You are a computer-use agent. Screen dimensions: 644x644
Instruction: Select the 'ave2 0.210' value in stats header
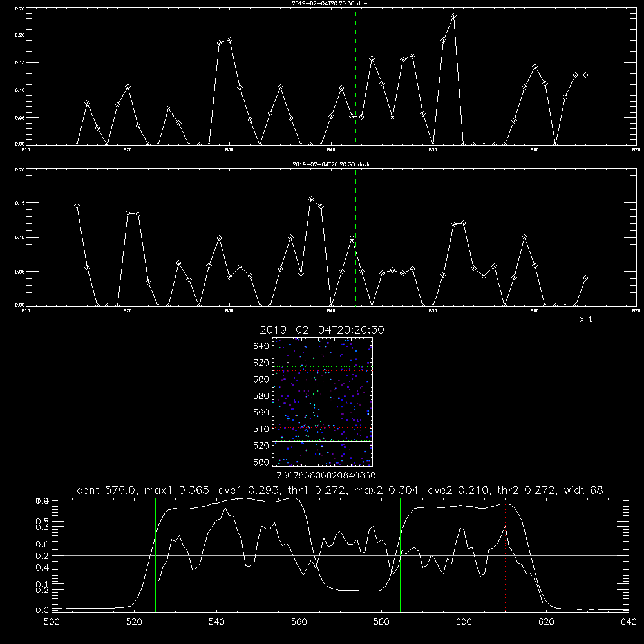click(459, 490)
